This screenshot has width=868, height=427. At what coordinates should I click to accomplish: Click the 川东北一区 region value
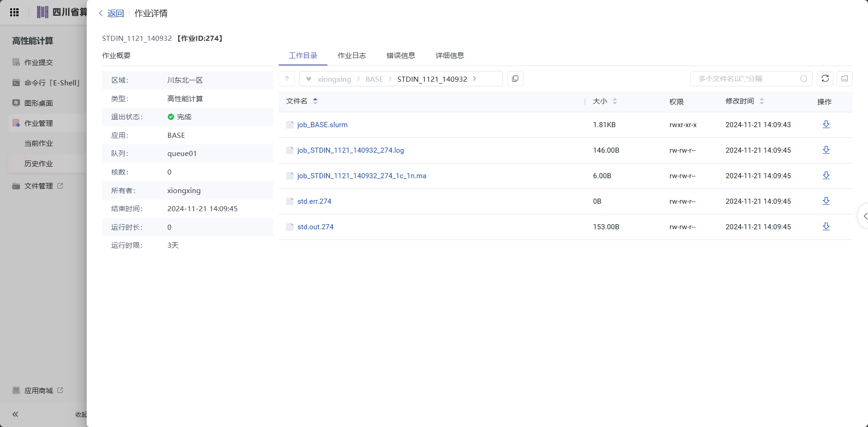tap(185, 80)
